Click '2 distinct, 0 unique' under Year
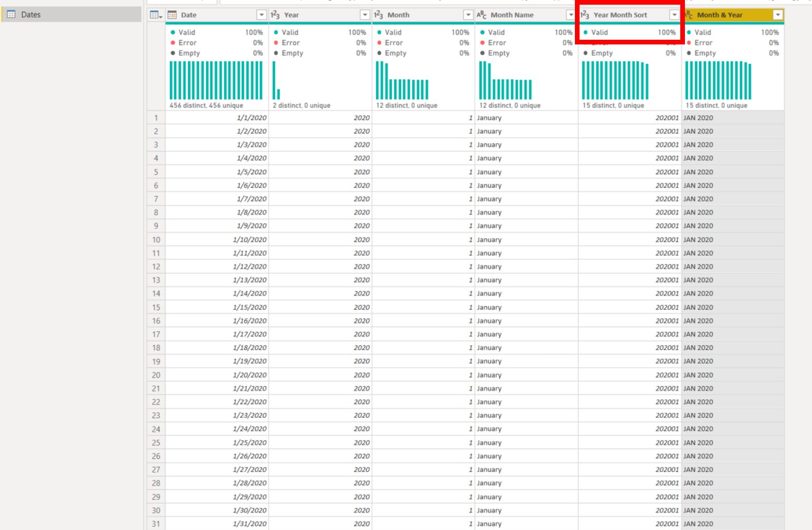This screenshot has height=530, width=812. [x=302, y=105]
